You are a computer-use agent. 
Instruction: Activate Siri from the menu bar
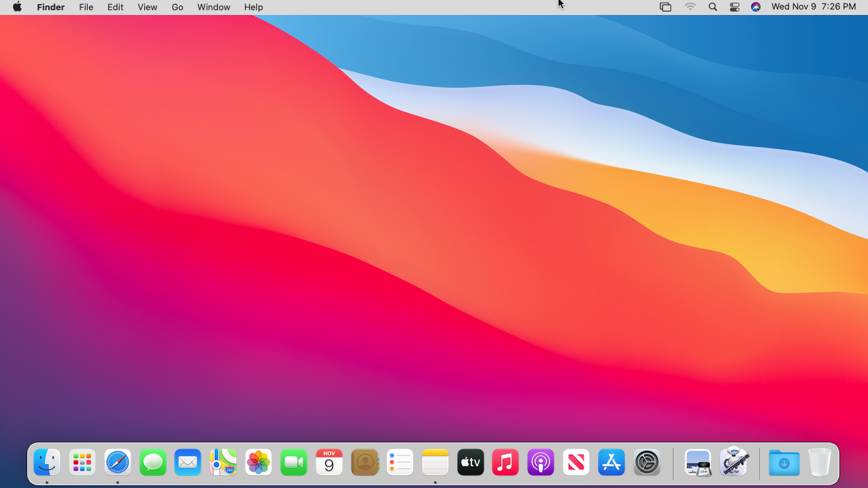pos(756,7)
